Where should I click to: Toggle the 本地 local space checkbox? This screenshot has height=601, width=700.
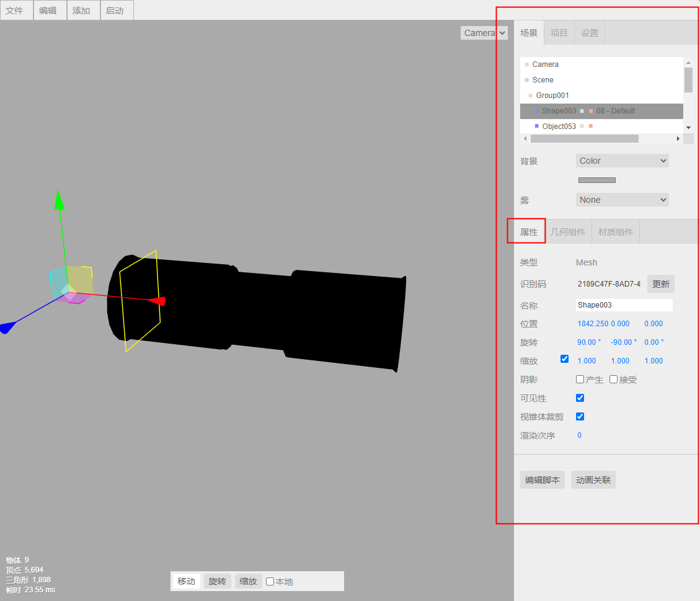pyautogui.click(x=270, y=581)
